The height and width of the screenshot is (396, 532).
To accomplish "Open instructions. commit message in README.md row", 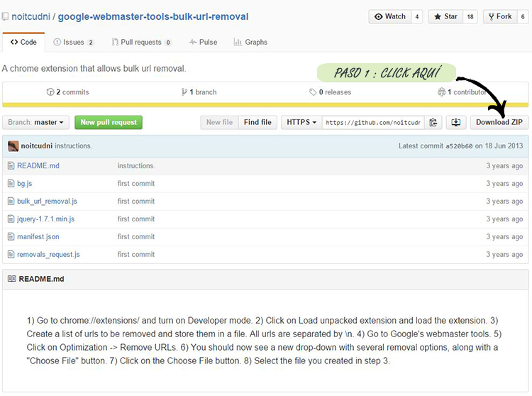I will 136,165.
